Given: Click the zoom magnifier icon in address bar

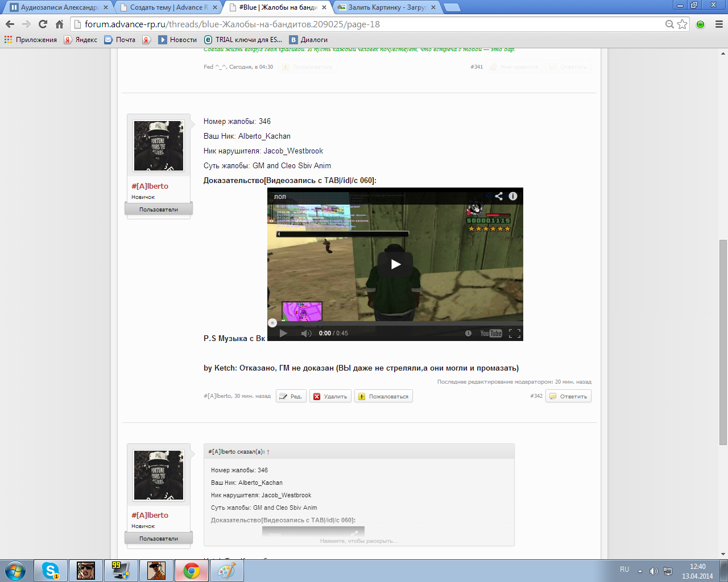Looking at the screenshot, I should 670,24.
